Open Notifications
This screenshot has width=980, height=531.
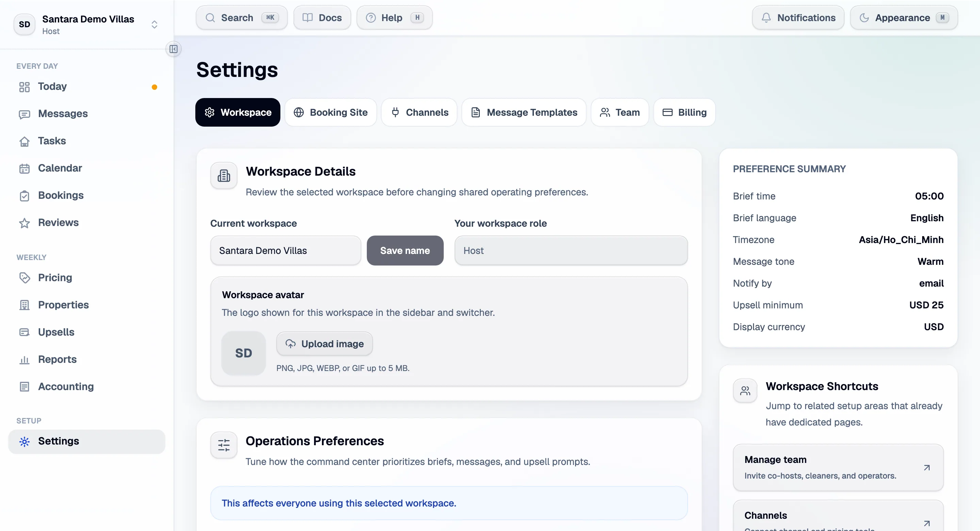point(798,17)
